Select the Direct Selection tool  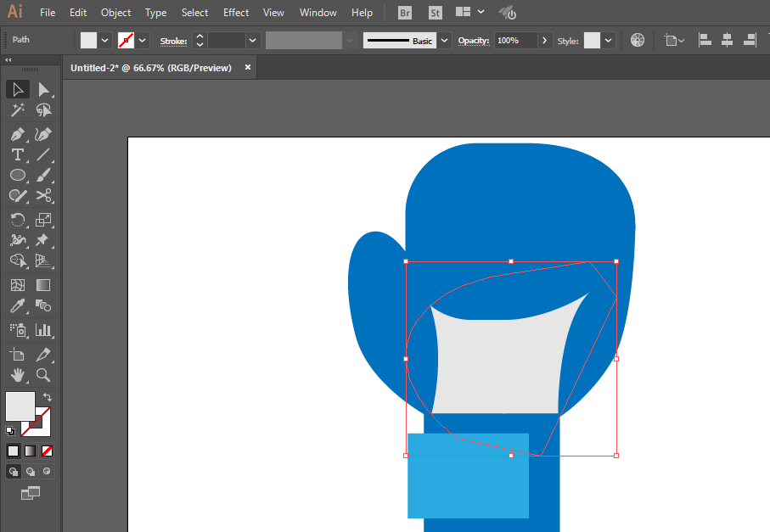pyautogui.click(x=43, y=89)
